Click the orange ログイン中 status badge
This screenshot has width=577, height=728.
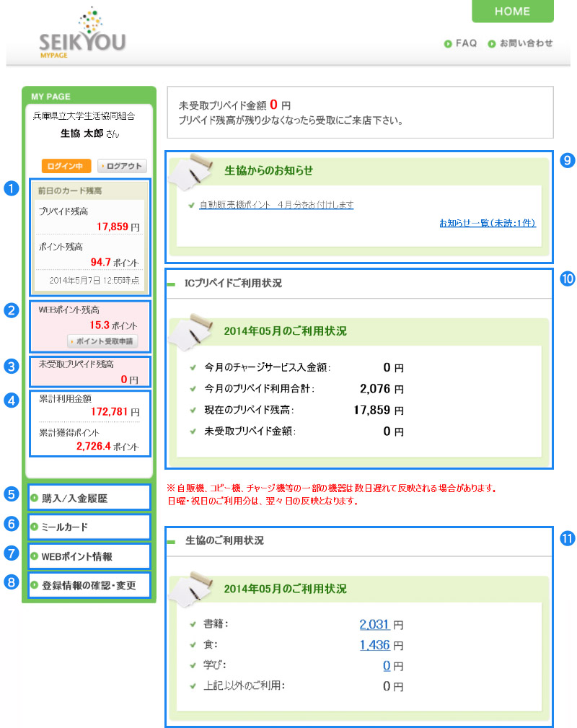pyautogui.click(x=66, y=166)
